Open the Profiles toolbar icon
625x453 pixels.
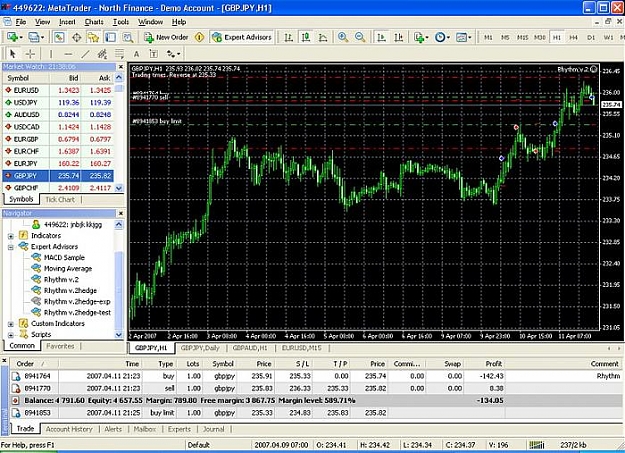(x=35, y=37)
